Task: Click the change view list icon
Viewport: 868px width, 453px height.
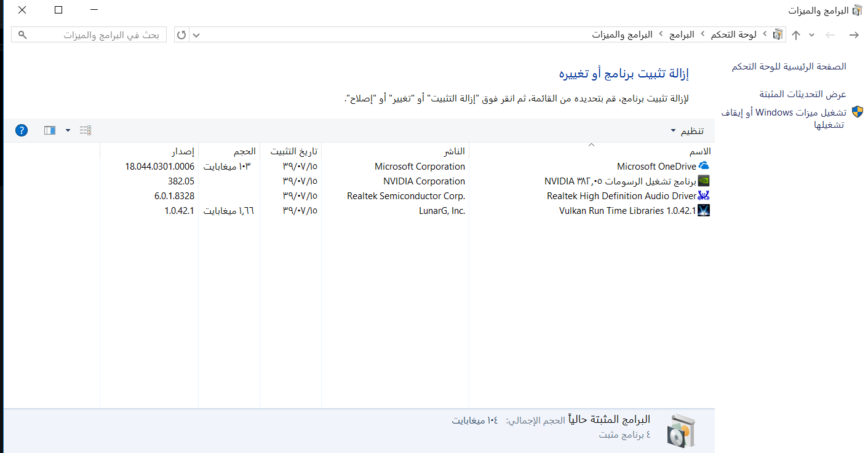Action: point(86,130)
